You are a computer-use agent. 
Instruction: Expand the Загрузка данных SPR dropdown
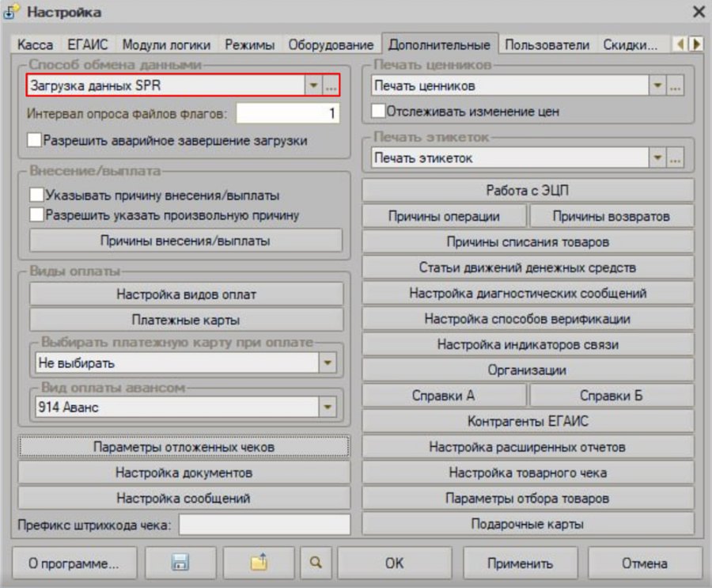click(x=313, y=85)
